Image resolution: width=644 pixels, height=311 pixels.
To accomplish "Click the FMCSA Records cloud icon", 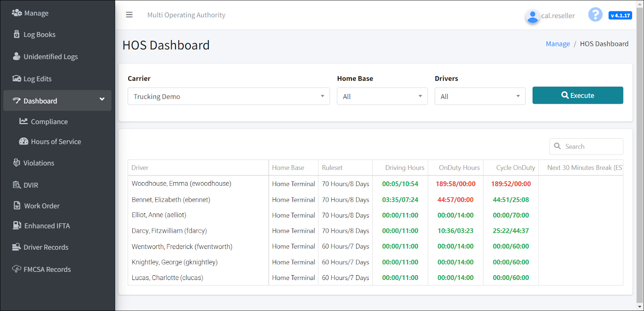I will point(17,269).
